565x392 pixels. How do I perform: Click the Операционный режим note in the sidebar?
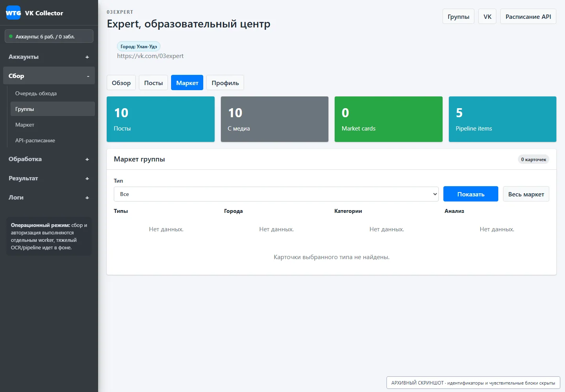click(49, 236)
